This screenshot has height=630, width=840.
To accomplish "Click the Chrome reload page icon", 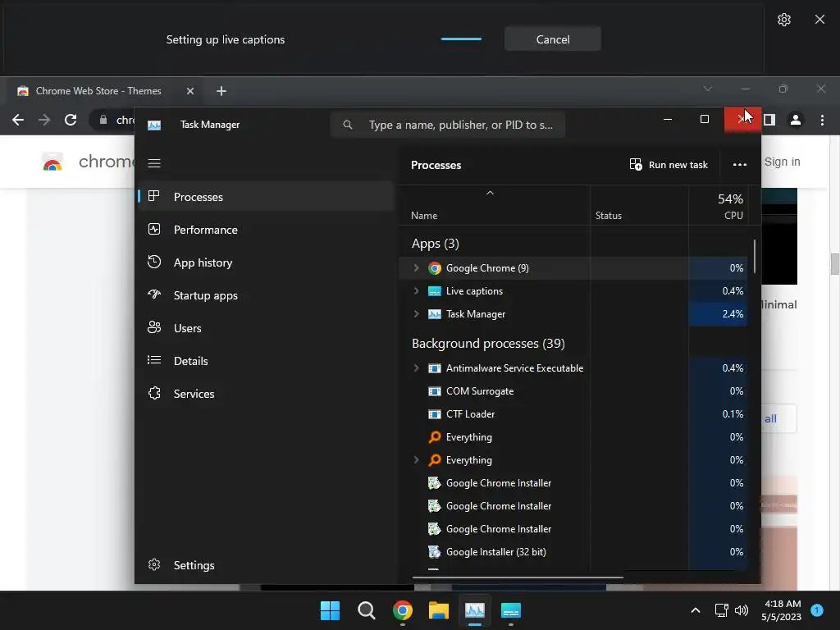I will click(x=71, y=120).
